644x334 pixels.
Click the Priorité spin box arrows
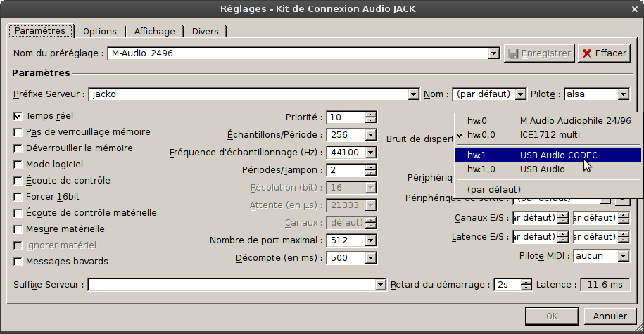tap(370, 117)
